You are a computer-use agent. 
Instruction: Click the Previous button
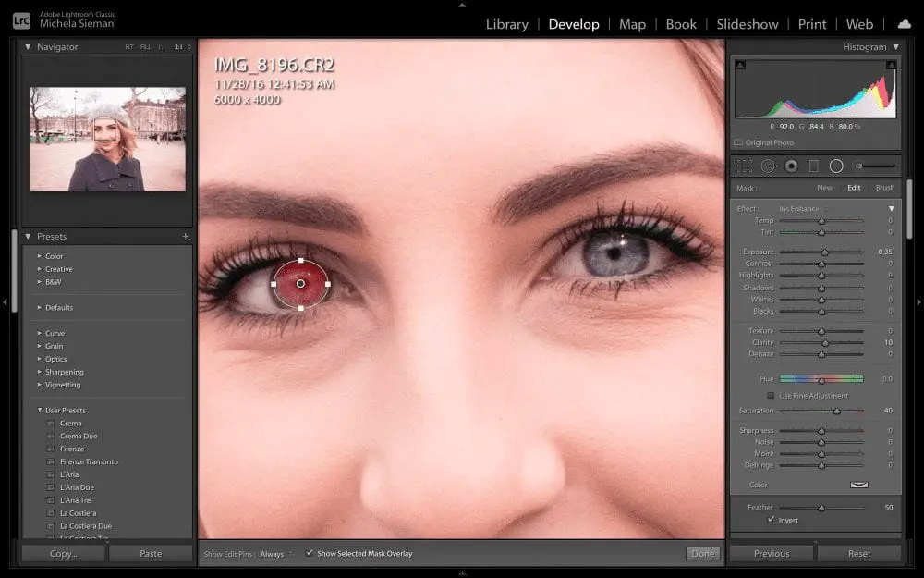pyautogui.click(x=772, y=554)
